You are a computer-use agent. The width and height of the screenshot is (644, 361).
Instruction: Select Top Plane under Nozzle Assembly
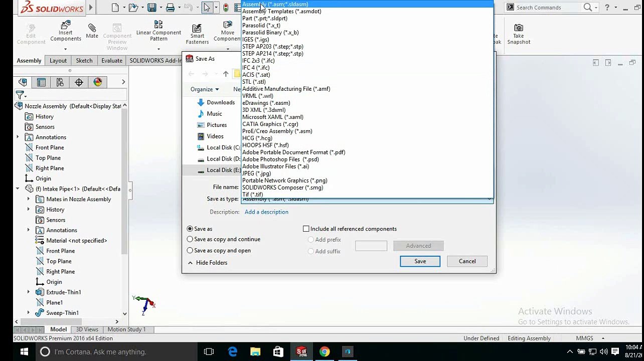coord(48,158)
